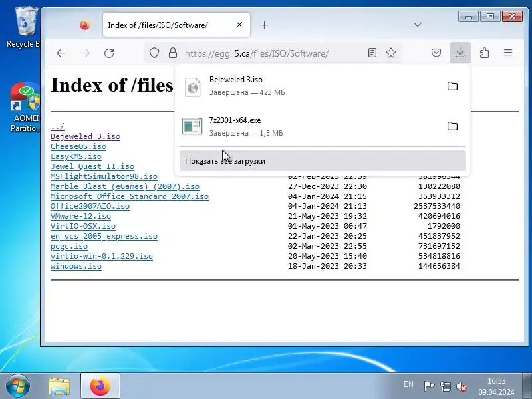Screen dimensions: 532x399
Task: Toggle reader view icon in address bar
Action: pos(372,53)
